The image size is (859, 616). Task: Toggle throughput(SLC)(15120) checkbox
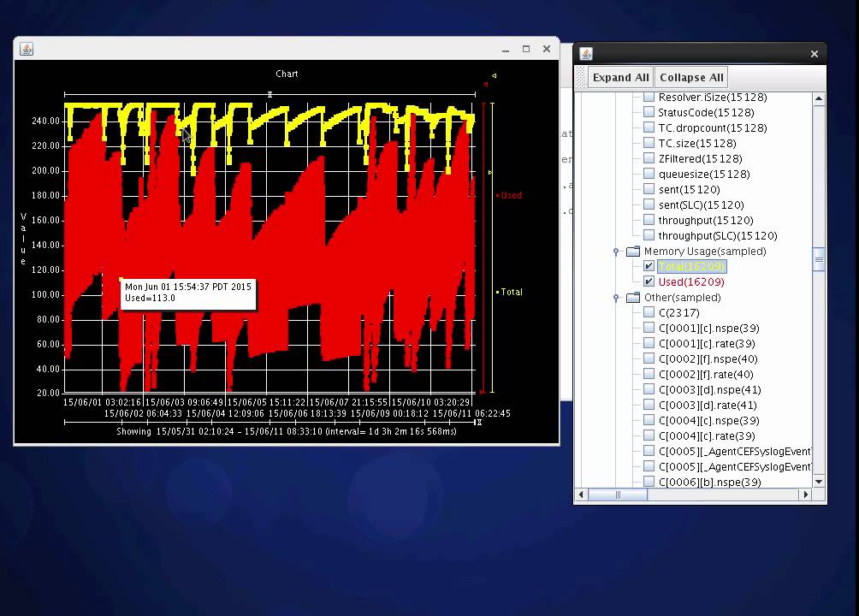[x=649, y=235]
